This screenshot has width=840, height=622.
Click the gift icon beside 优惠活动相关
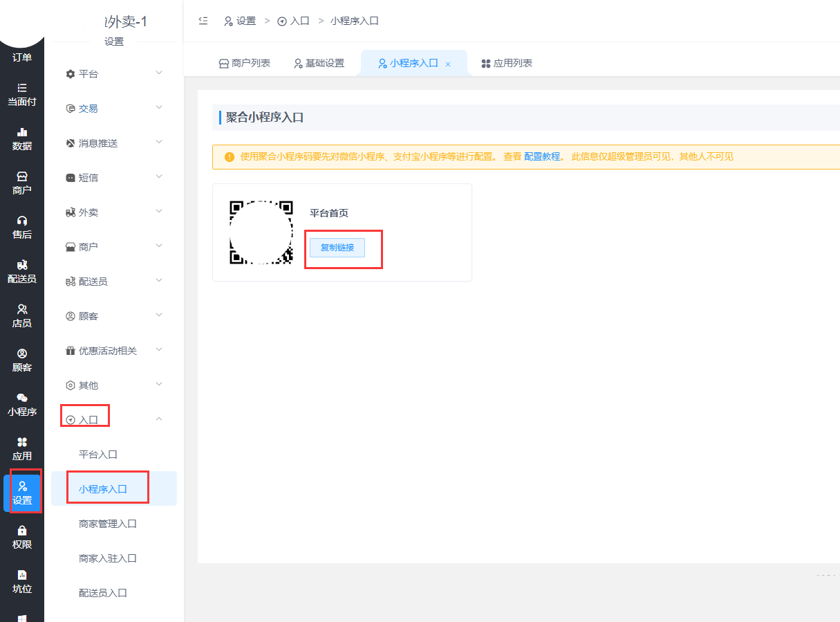tap(70, 351)
